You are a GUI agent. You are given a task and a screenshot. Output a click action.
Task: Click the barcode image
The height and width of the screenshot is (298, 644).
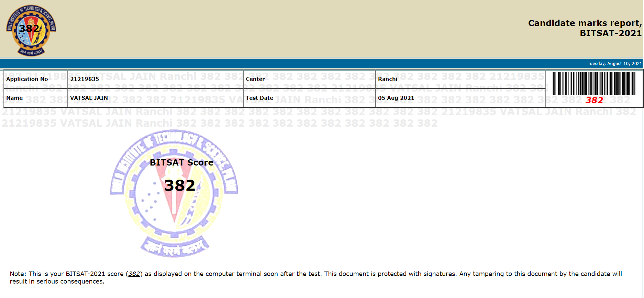[x=594, y=83]
